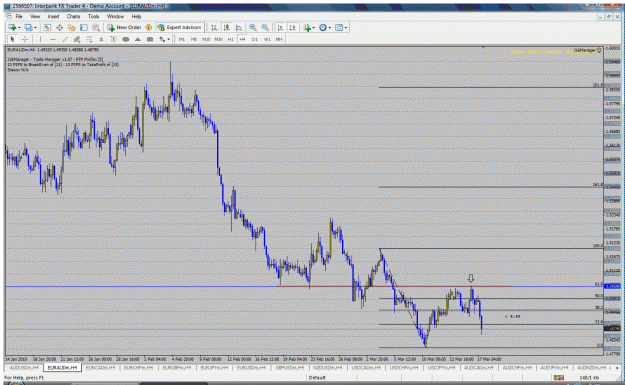Select the vertical line drawing tool

[x=40, y=39]
